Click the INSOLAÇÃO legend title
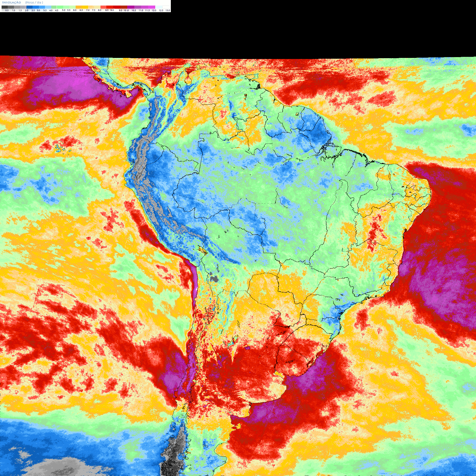The width and height of the screenshot is (476, 476). 12,3
